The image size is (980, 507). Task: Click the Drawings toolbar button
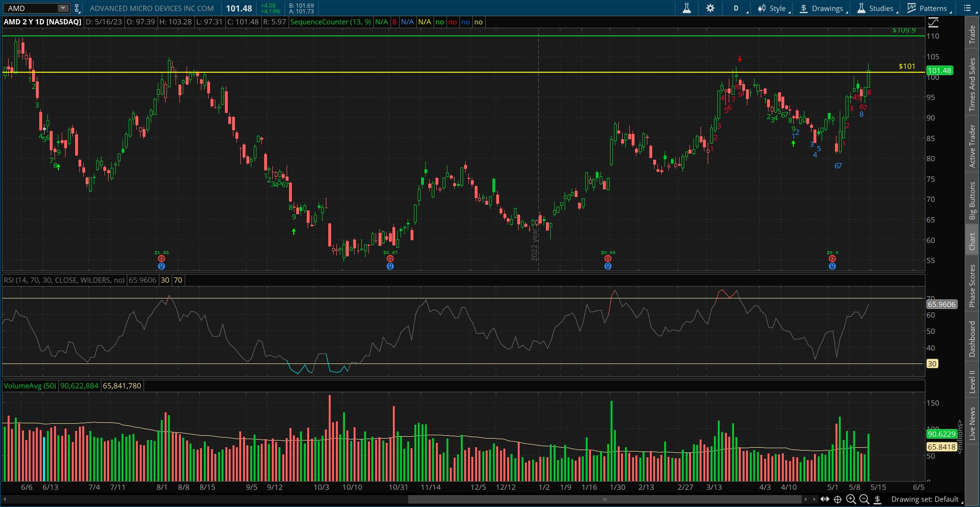tap(822, 8)
